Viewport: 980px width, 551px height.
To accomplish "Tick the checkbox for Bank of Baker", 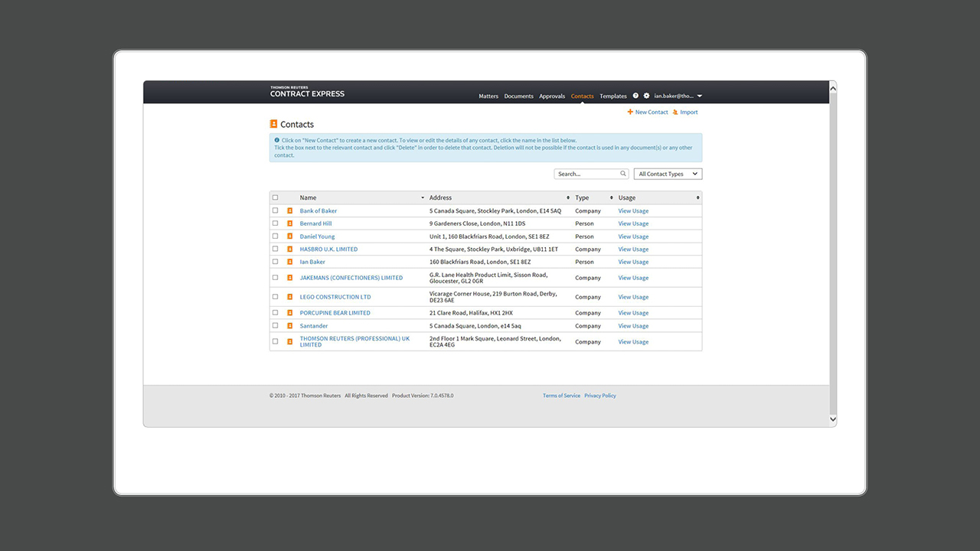I will click(276, 210).
